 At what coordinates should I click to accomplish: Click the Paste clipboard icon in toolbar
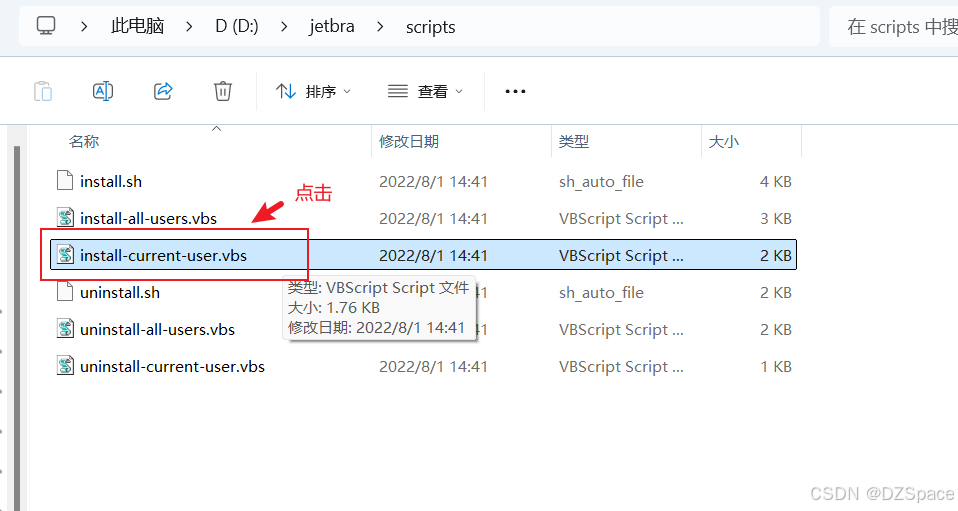(43, 92)
